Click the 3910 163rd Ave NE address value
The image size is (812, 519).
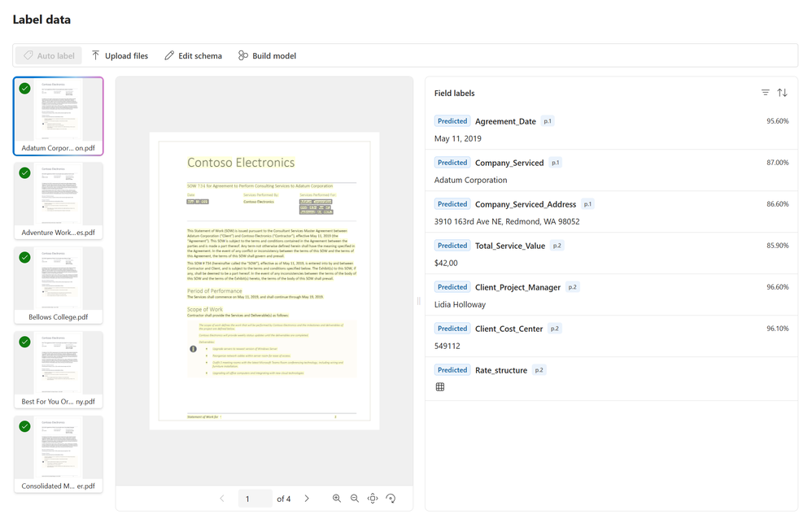[507, 221]
